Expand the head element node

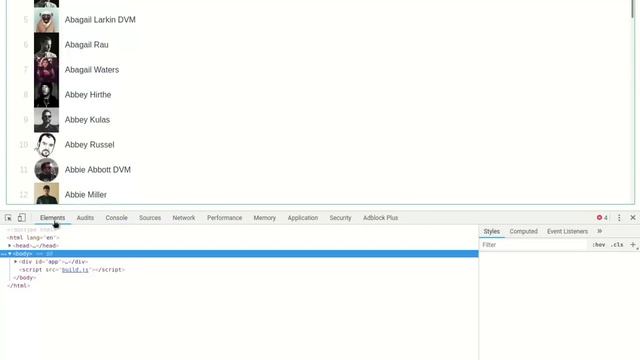[x=9, y=246]
